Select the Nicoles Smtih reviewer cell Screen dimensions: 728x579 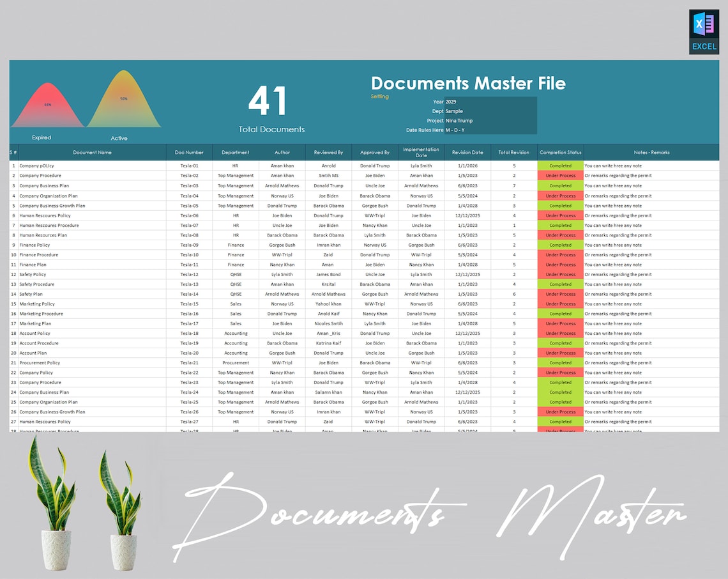pyautogui.click(x=328, y=324)
